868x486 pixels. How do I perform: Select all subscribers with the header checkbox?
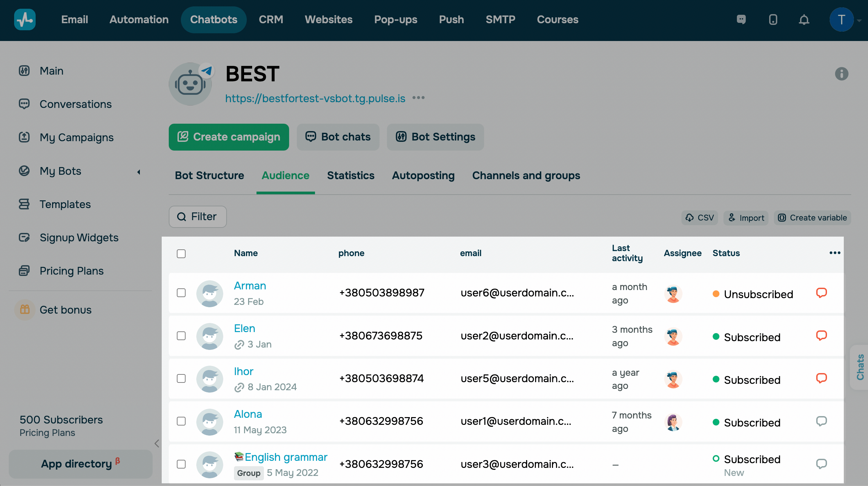tap(181, 254)
